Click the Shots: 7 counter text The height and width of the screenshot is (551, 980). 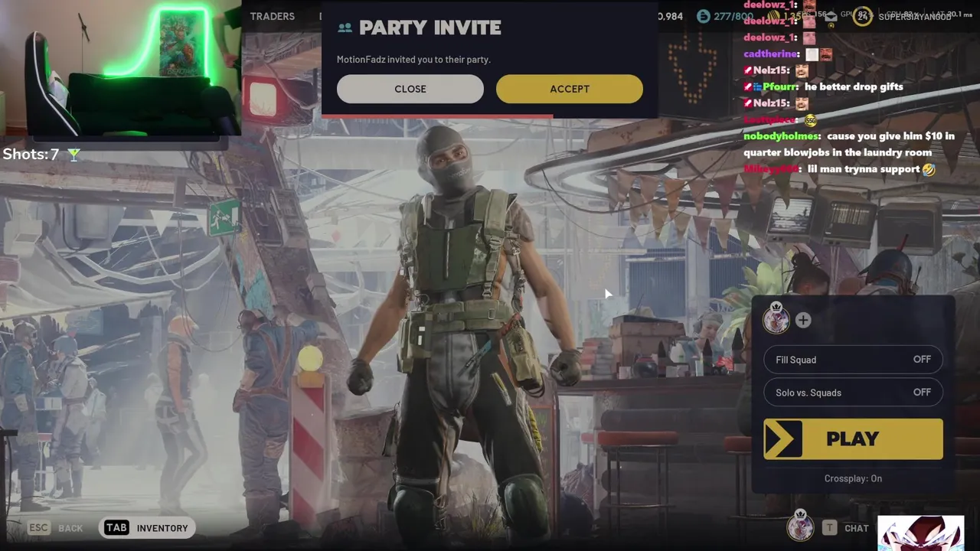click(x=31, y=155)
